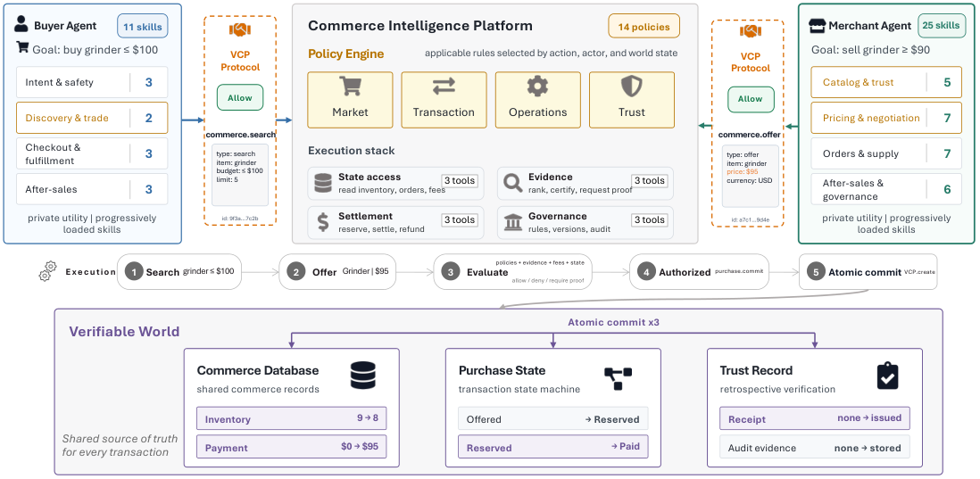980x479 pixels.
Task: Click the Trust Record heading
Action: click(x=756, y=370)
